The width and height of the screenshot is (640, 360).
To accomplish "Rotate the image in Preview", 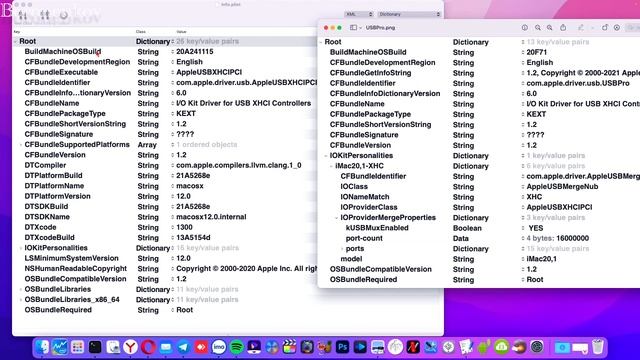I will pyautogui.click(x=604, y=28).
